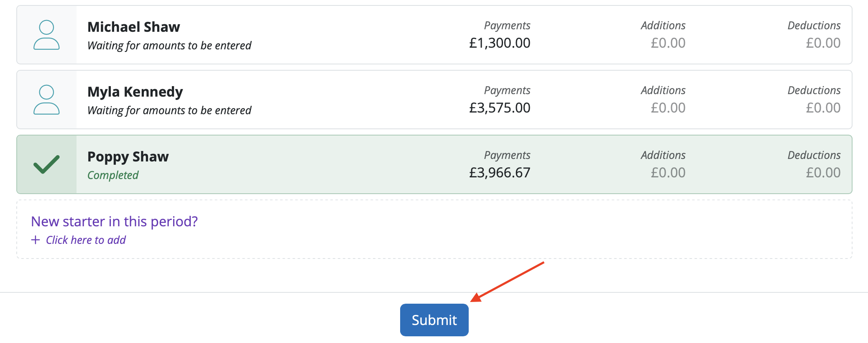Click the green checkmark beside Poppy Shaw
868x343 pixels.
tap(46, 164)
